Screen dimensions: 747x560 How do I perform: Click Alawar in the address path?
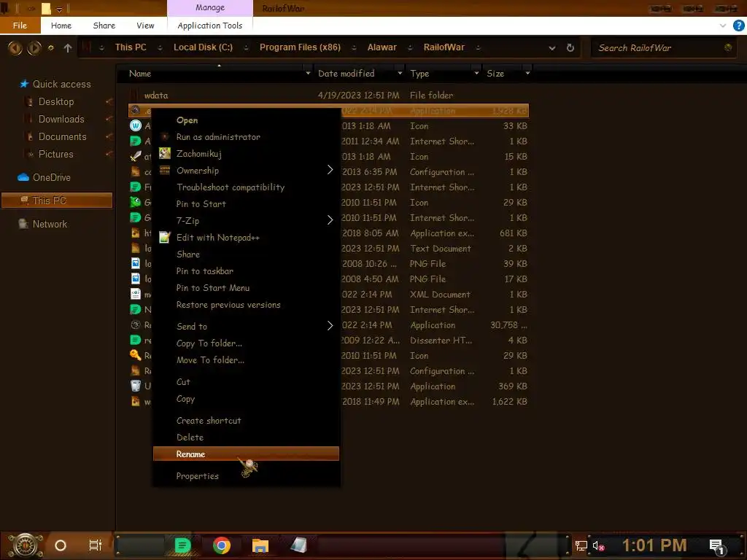pos(382,47)
